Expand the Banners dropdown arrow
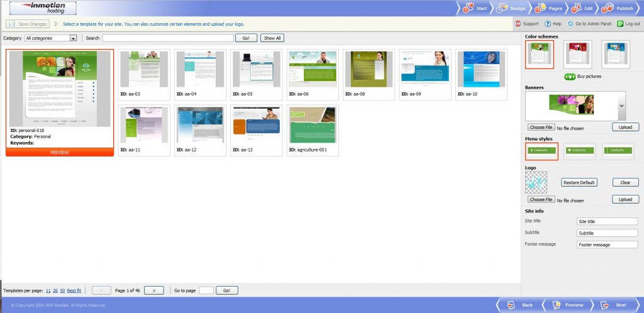Screen dimensions: 644x313 pyautogui.click(x=621, y=106)
